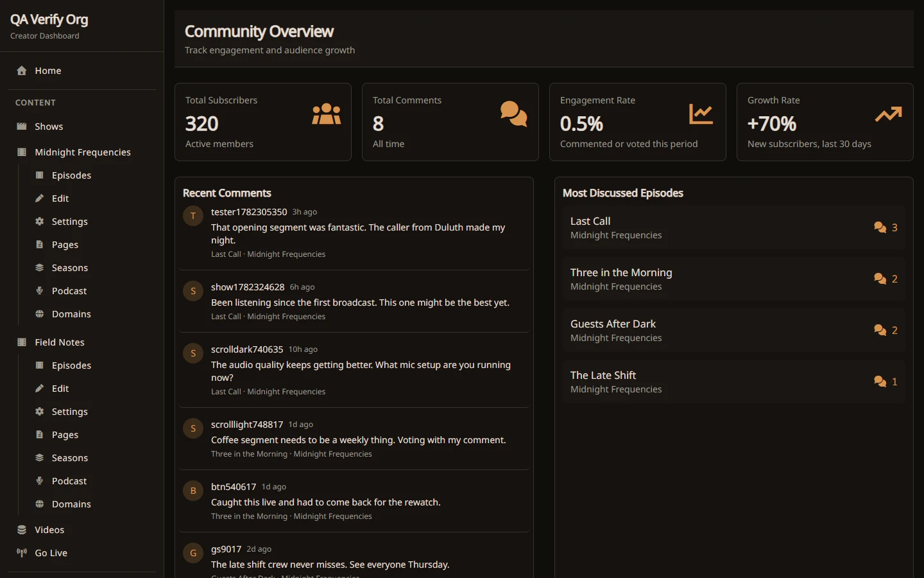924x578 pixels.
Task: Click comment icon on Three in the Morning row
Action: click(880, 279)
